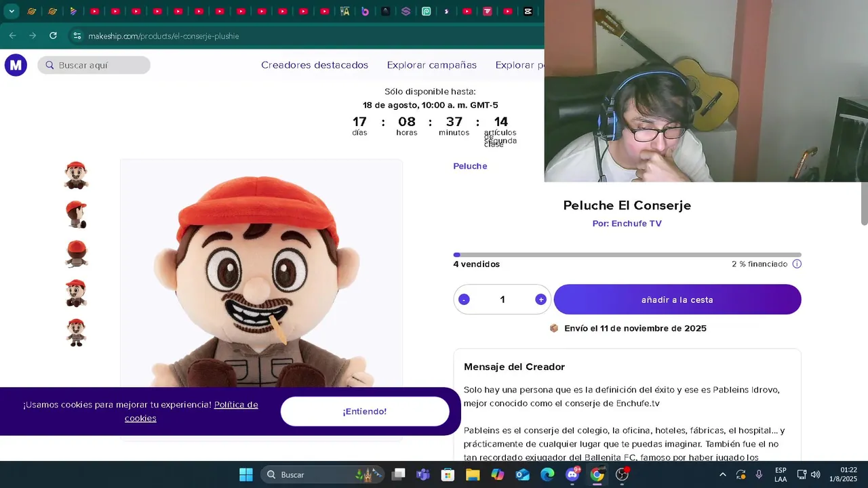868x488 pixels.
Task: Switch to the purple layered-stack icon tab
Action: 406,11
